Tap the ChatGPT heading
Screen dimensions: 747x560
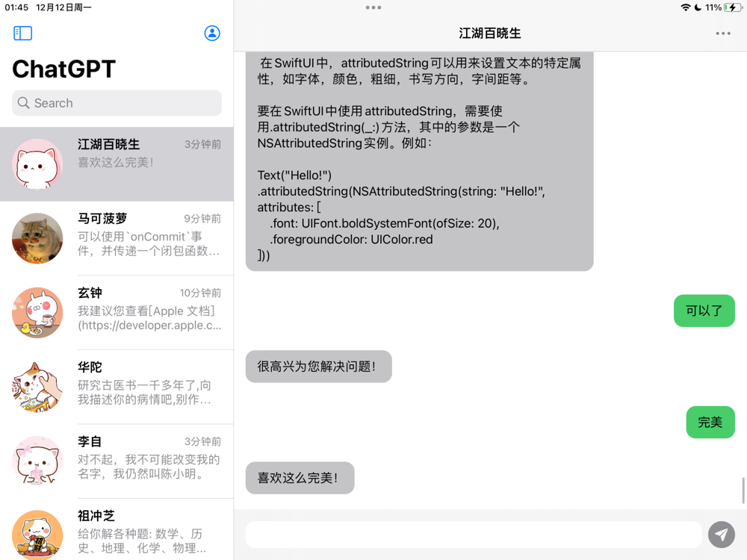[63, 69]
